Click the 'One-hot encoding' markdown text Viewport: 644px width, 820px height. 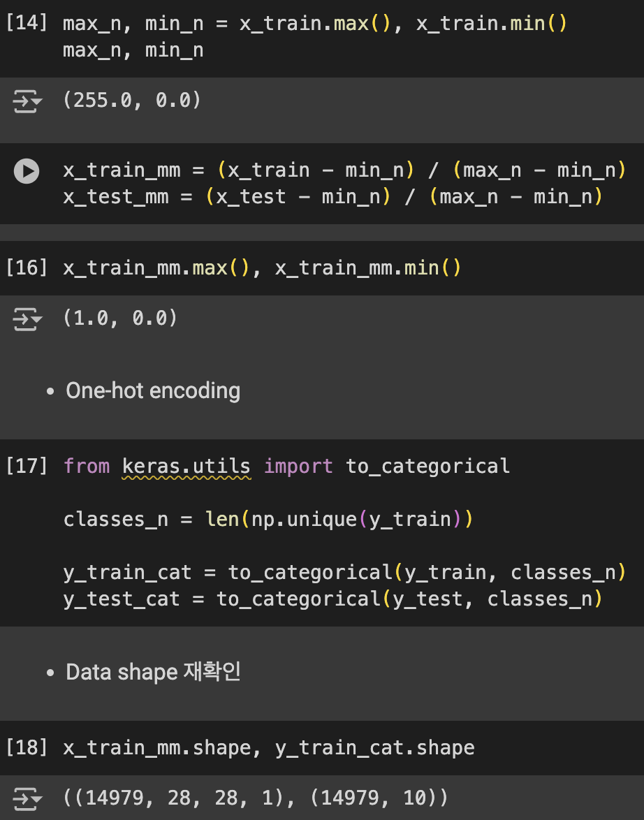153,391
